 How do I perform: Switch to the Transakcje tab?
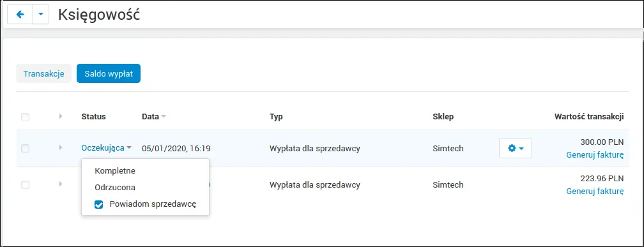(43, 74)
